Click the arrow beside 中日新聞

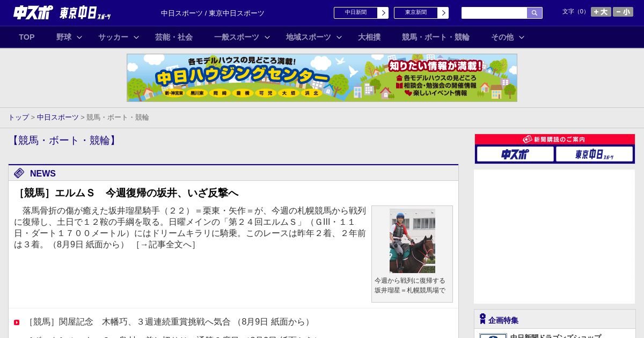click(383, 13)
